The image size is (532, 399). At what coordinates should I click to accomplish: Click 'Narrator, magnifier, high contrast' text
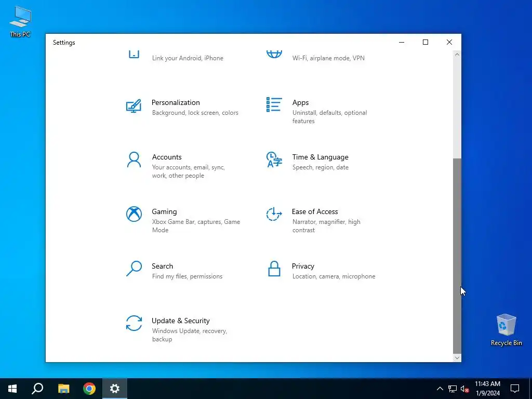(x=326, y=226)
